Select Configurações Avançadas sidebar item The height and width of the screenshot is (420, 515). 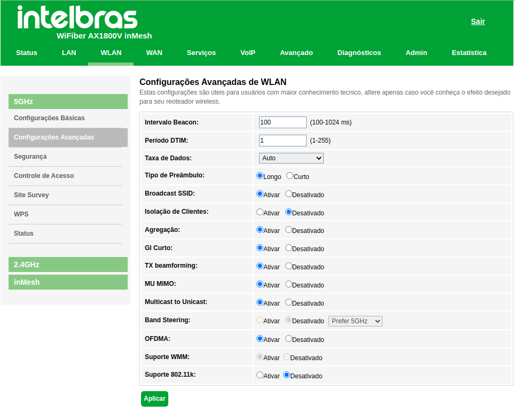point(68,137)
